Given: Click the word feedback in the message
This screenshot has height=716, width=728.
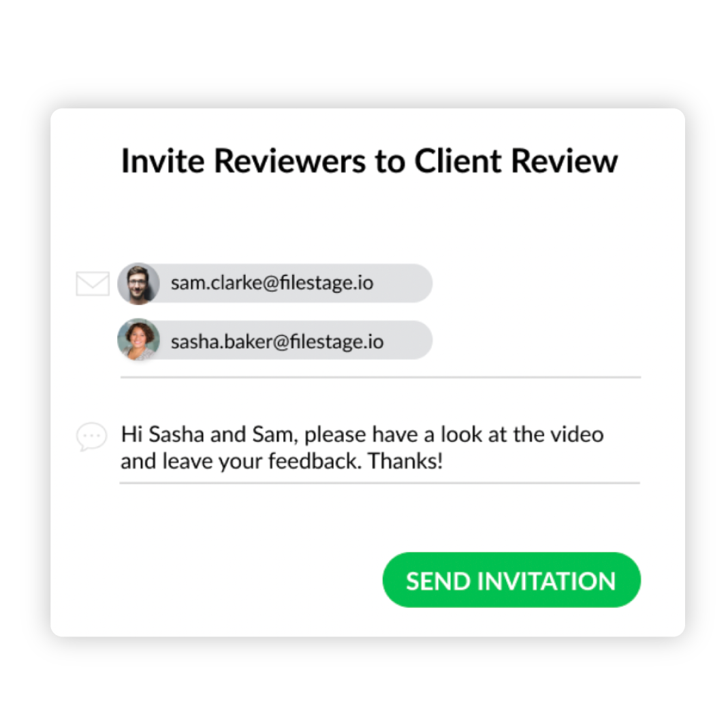Looking at the screenshot, I should tap(315, 461).
